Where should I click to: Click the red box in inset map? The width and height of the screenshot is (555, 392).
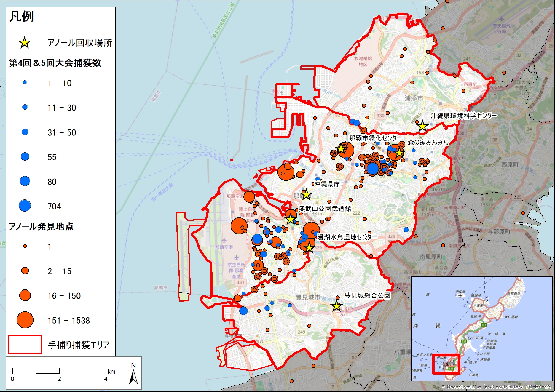click(446, 364)
